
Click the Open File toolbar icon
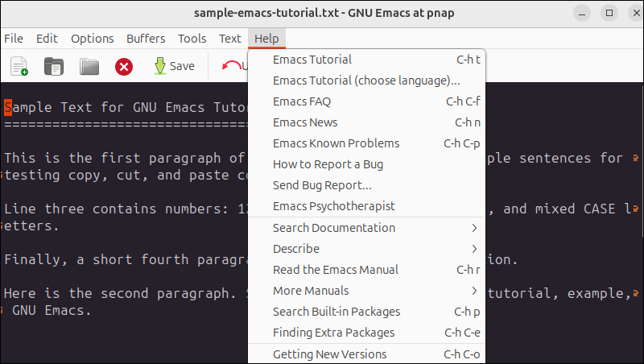(x=54, y=66)
